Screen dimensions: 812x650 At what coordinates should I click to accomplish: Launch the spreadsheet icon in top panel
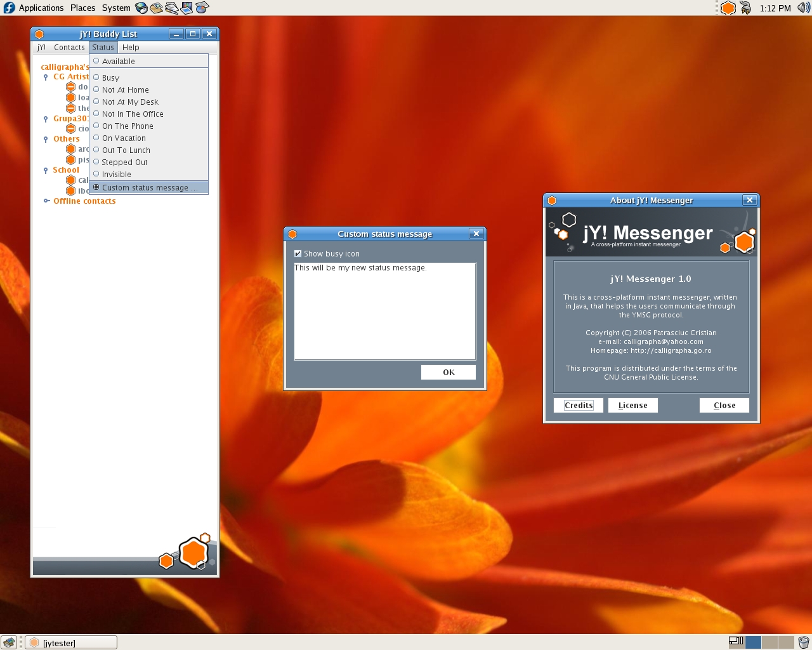202,8
